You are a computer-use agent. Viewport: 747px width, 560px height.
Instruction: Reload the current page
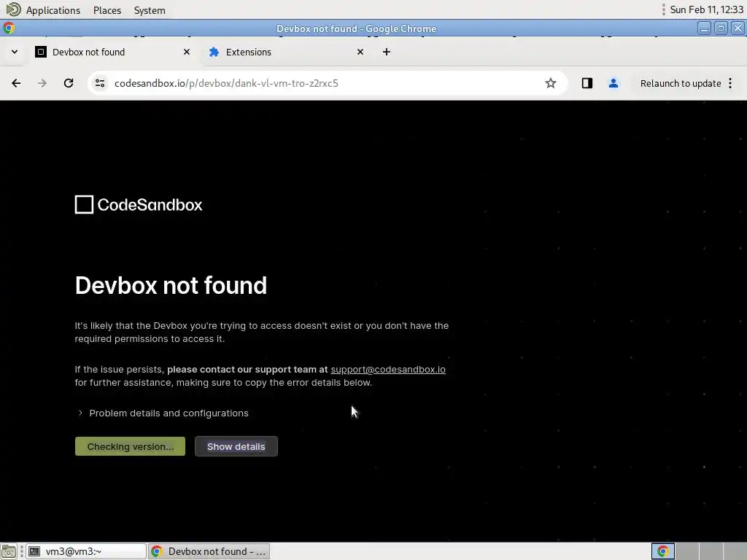(x=69, y=83)
